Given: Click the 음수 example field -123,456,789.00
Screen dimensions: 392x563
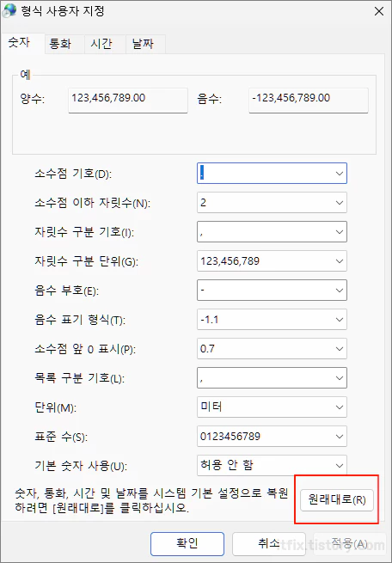Looking at the screenshot, I should click(x=309, y=101).
